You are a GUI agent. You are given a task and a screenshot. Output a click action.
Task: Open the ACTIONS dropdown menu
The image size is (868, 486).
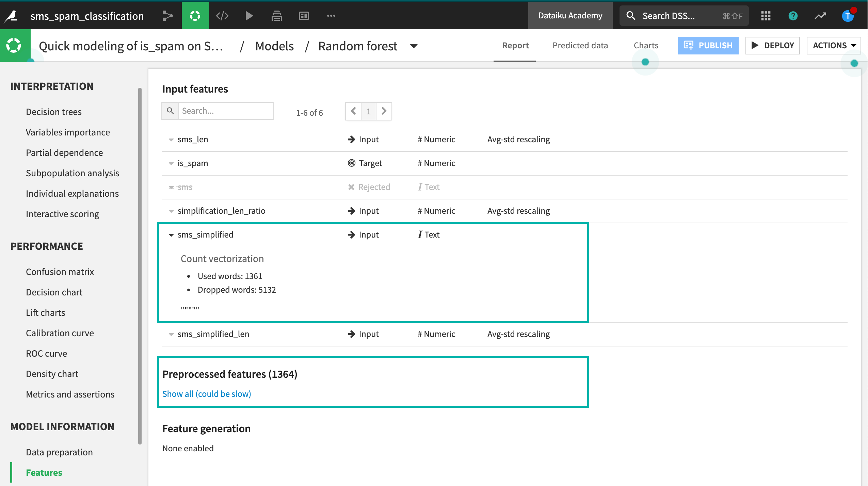834,45
